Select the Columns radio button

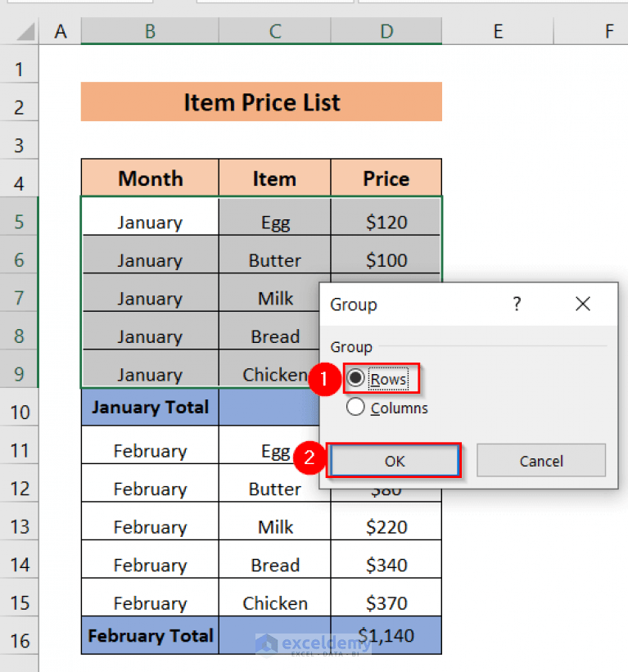click(x=355, y=407)
